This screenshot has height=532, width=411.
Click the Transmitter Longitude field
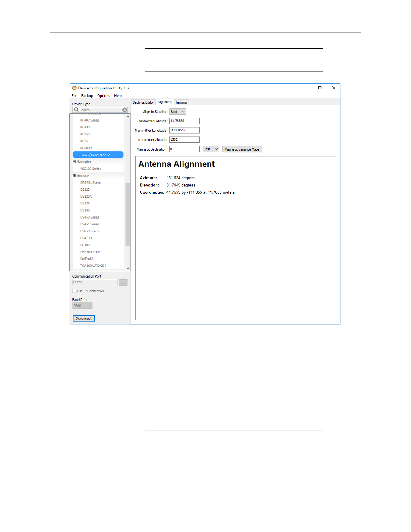(x=184, y=130)
